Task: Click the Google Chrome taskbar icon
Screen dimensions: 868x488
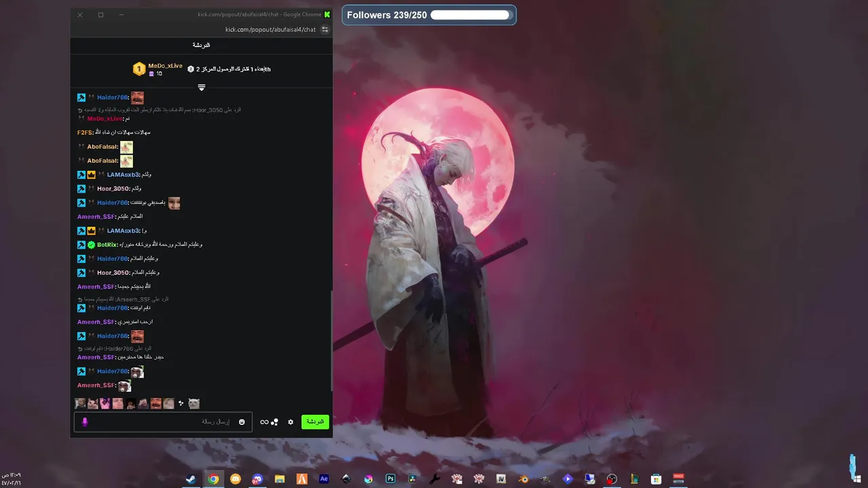Action: coord(214,479)
